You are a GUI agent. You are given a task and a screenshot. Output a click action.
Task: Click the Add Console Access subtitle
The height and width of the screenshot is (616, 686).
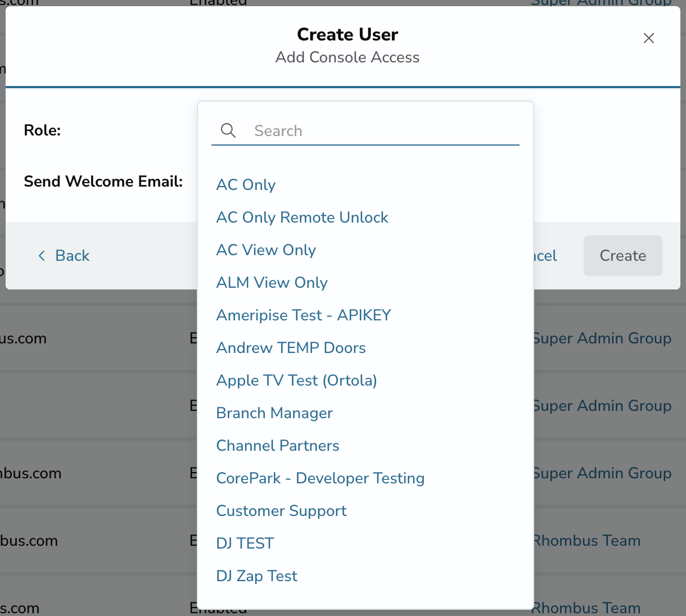point(347,57)
